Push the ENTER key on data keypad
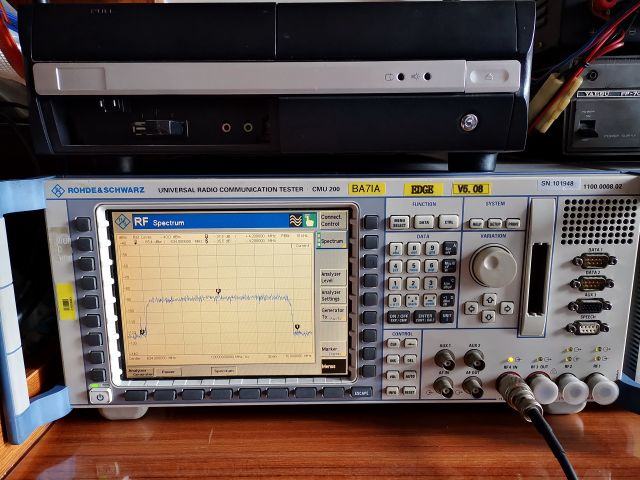Image resolution: width=640 pixels, height=480 pixels. [x=425, y=317]
